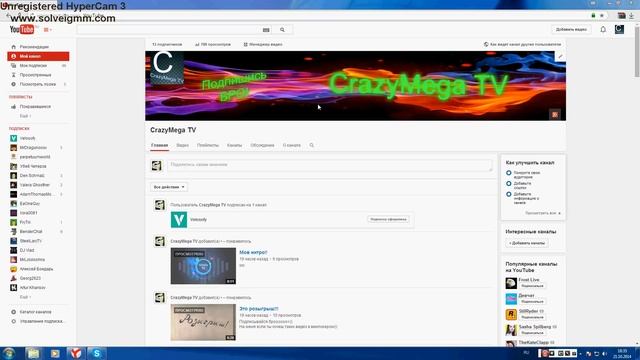This screenshot has width=640, height=360.
Task: Expand Просмотреть все in the tips panel
Action: pos(542,213)
